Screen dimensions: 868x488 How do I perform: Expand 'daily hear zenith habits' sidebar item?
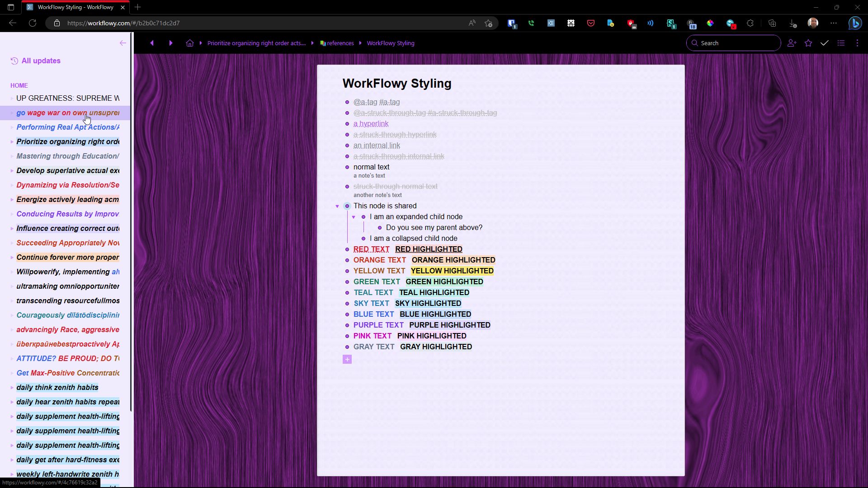point(12,402)
